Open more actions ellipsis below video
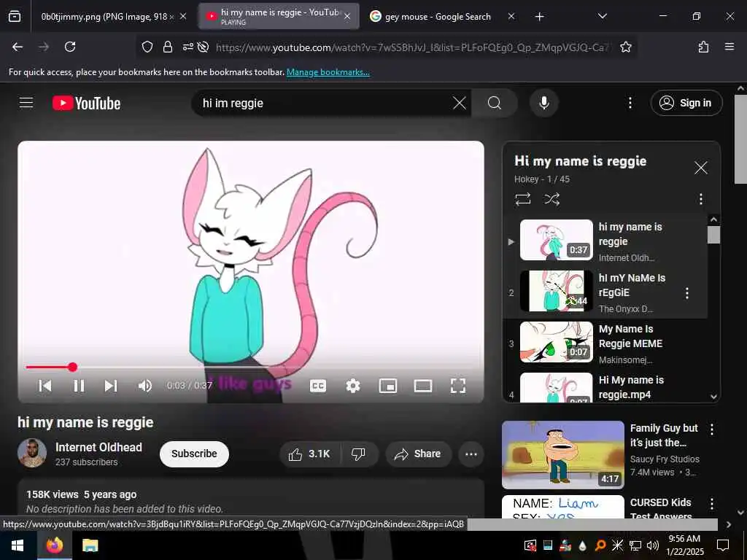Viewport: 747px width, 560px height. (471, 454)
